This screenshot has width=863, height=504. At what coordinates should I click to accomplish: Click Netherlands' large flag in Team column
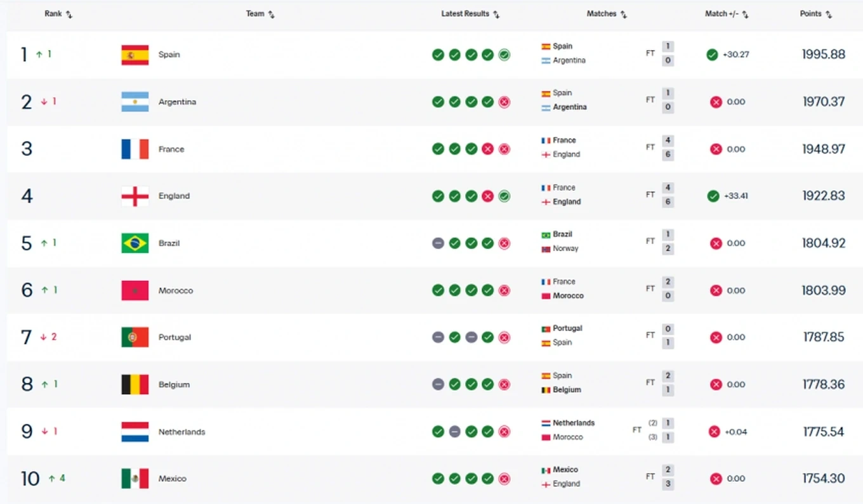pos(135,432)
